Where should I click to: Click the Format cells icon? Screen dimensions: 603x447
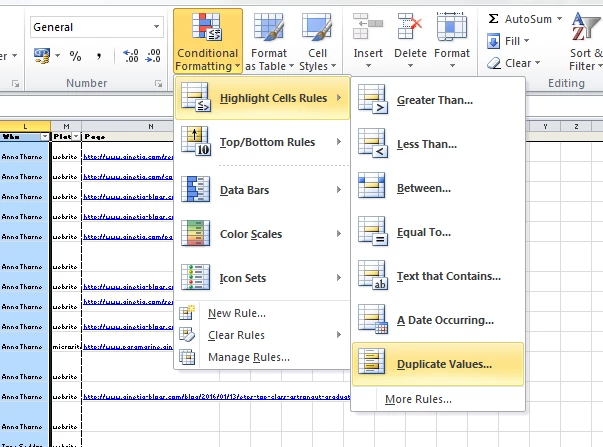pyautogui.click(x=452, y=27)
